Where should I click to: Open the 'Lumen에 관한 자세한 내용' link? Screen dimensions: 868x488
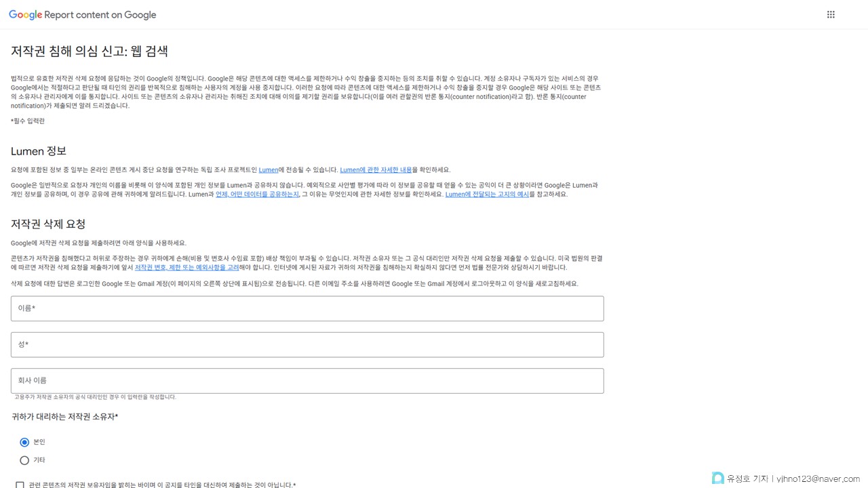tap(376, 170)
